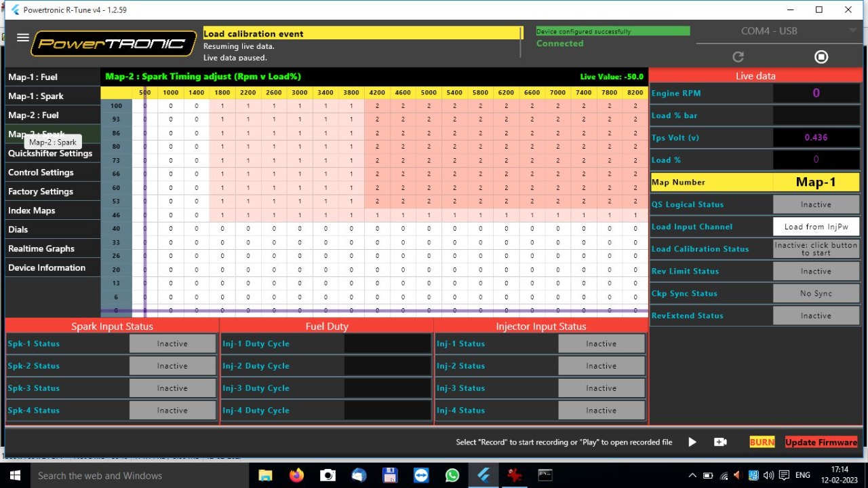Open Map-1 : Fuel table
This screenshot has height=488, width=868.
33,77
